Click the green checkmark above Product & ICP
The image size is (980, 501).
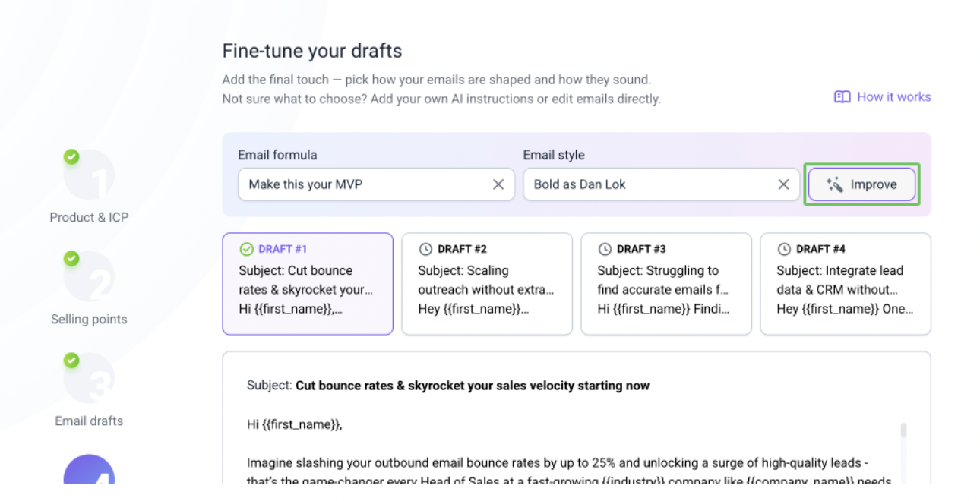point(71,157)
